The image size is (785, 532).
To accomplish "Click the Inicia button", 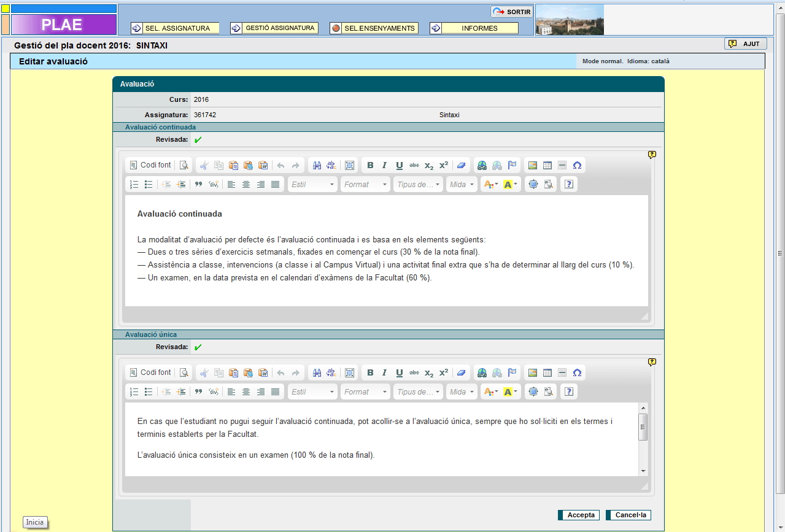I will click(x=35, y=522).
